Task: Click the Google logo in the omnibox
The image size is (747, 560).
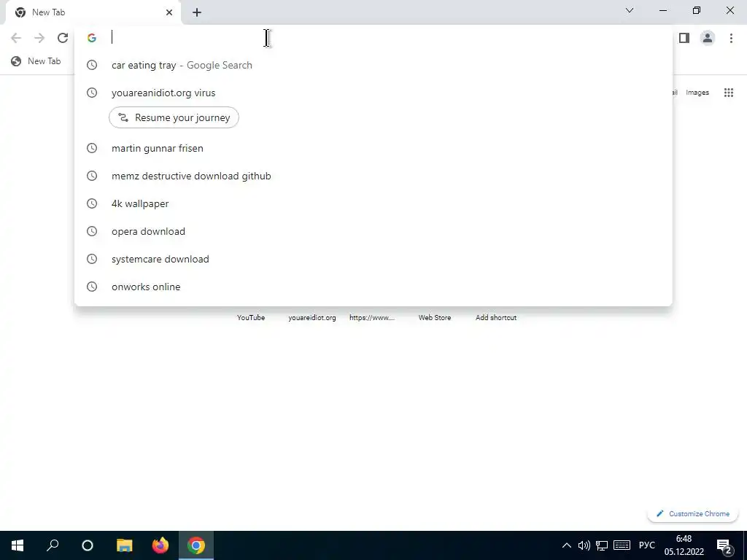Action: click(x=91, y=38)
